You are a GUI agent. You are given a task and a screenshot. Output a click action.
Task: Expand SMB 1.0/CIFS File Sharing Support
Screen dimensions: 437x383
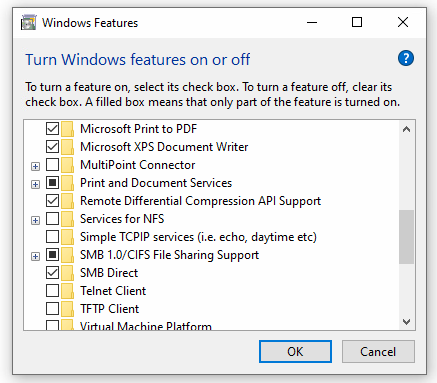35,256
